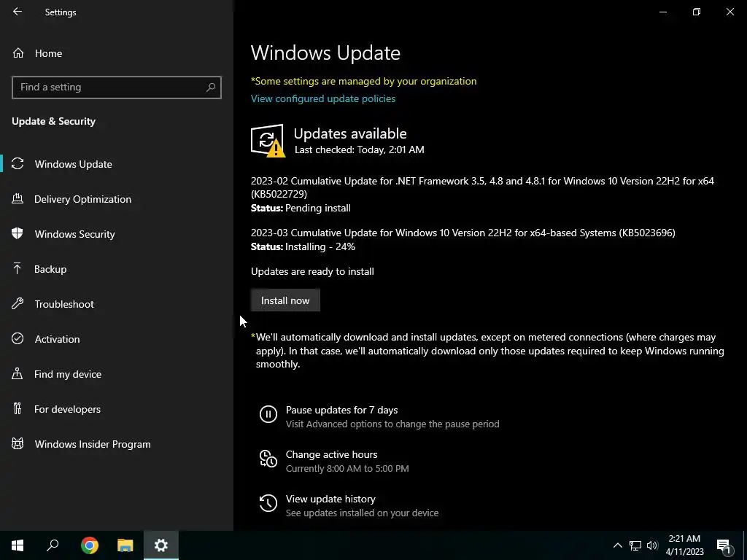Click the 'Update & Security' heading

53,122
